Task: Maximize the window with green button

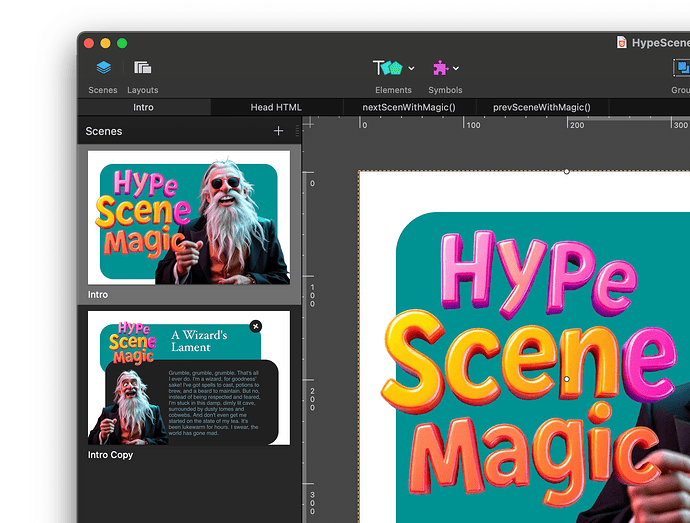Action: tap(122, 43)
